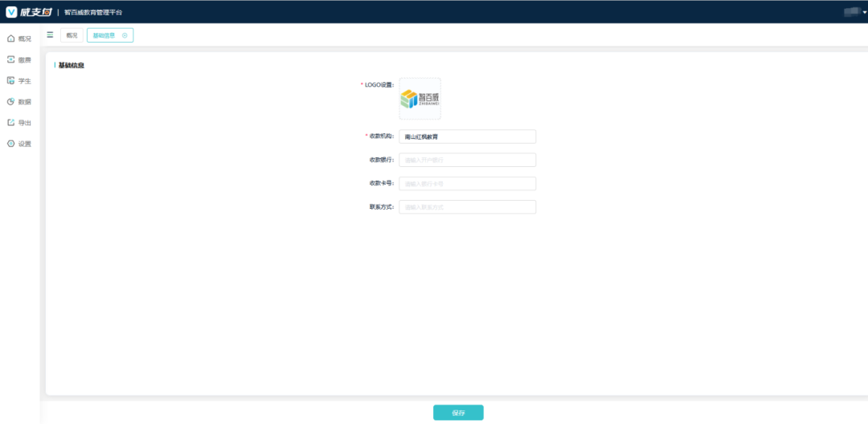This screenshot has width=868, height=424.
Task: Open the 学生 student icon in sidebar
Action: click(10, 80)
